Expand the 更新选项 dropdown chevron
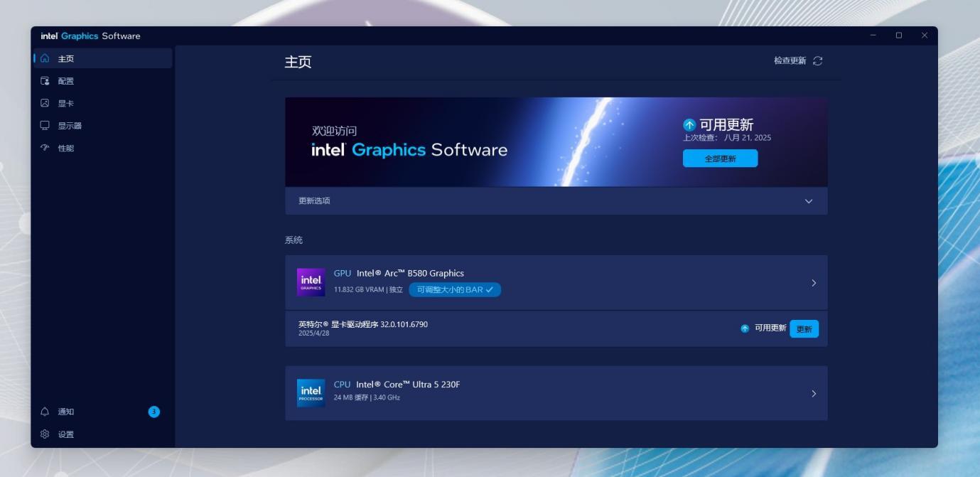Viewport: 980px width, 477px height. [808, 201]
